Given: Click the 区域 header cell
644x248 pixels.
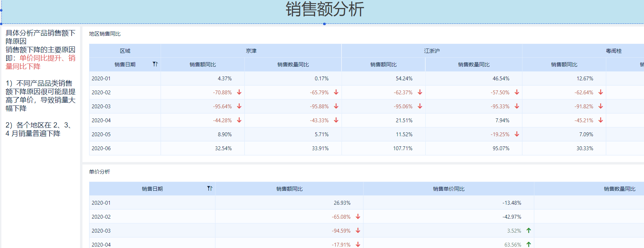Looking at the screenshot, I should point(125,51).
